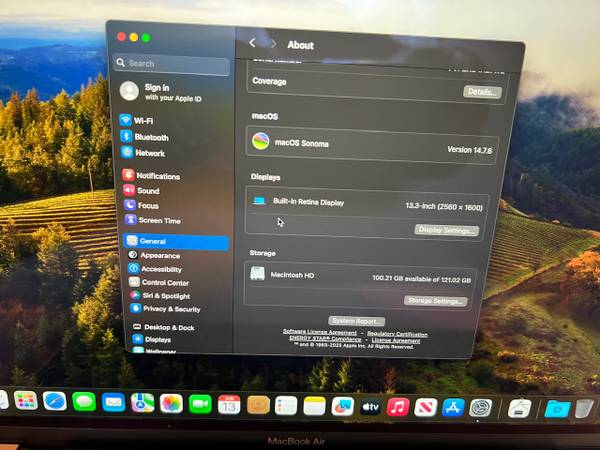600x450 pixels.
Task: Open Privacy & Security pane
Action: [x=166, y=308]
